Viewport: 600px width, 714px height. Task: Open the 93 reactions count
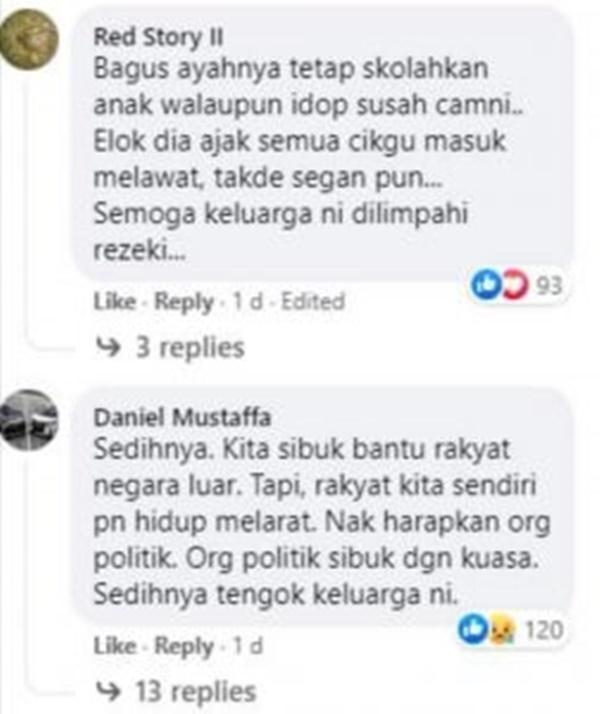pyautogui.click(x=549, y=286)
